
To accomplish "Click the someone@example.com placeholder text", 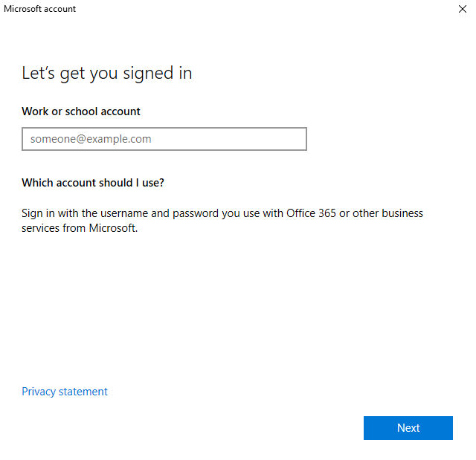I will tap(91, 139).
